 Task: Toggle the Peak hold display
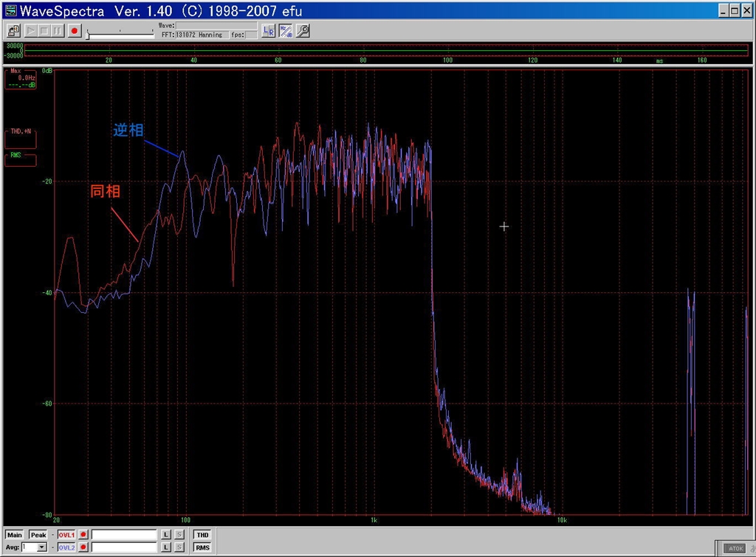(38, 534)
